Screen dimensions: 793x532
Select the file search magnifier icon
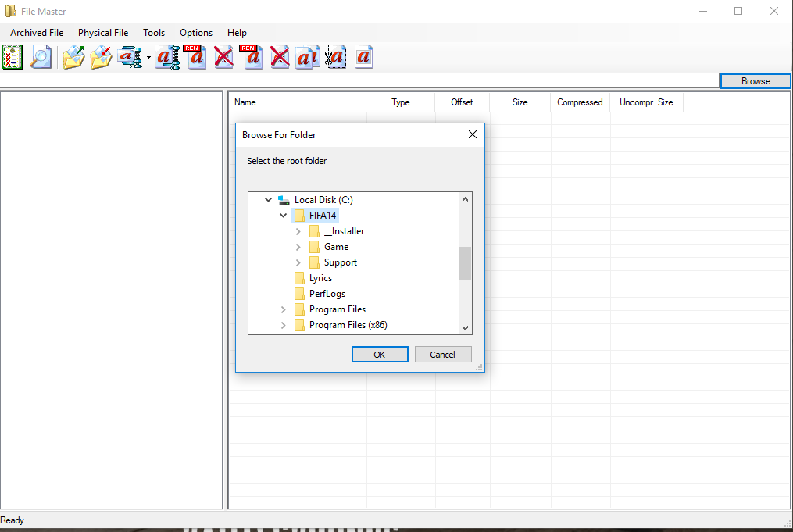[41, 56]
